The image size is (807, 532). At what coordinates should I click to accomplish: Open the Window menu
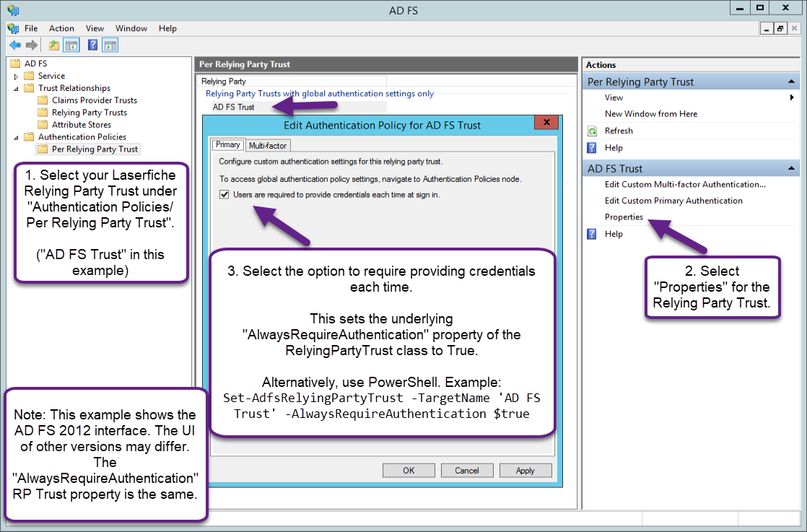click(x=131, y=28)
